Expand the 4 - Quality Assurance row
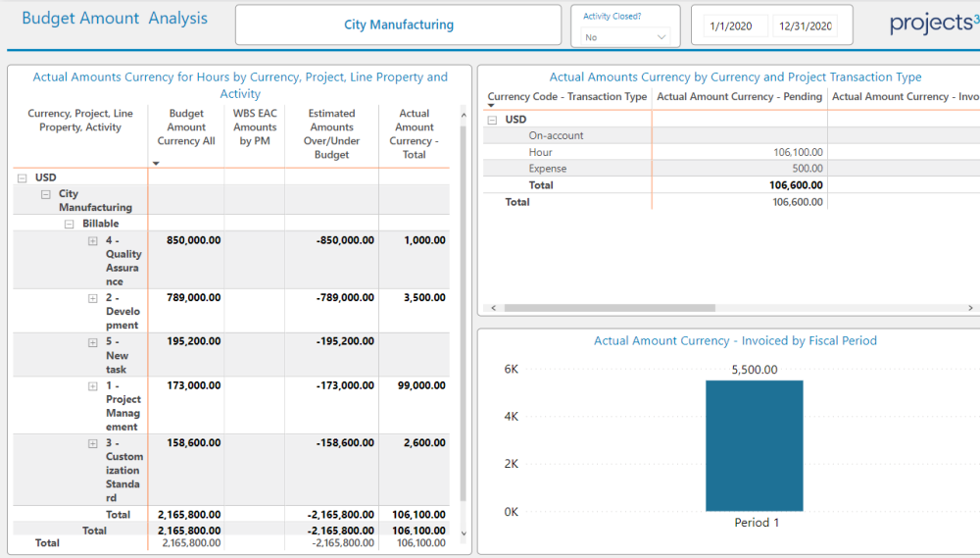The width and height of the screenshot is (980, 558). click(x=93, y=240)
